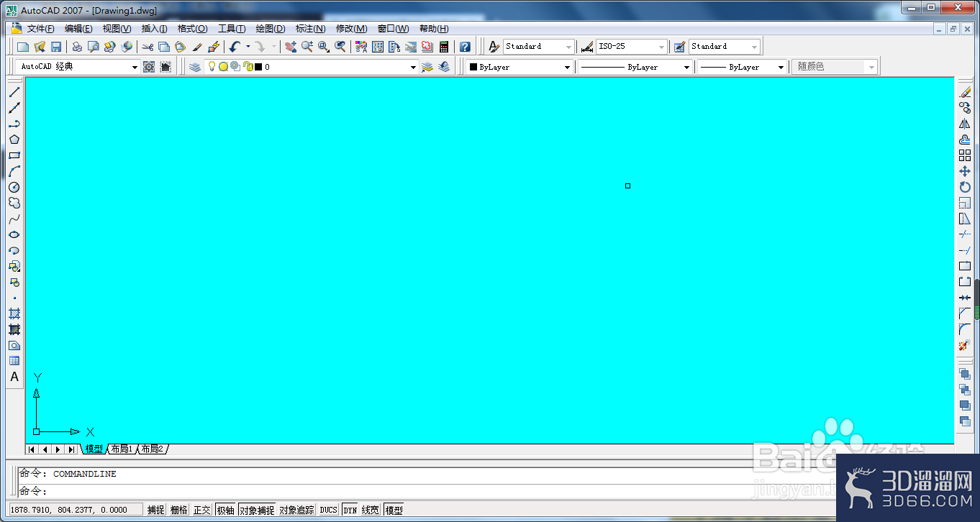Select the Polygon tool in draw toolbar
Viewport: 980px width, 522px height.
(x=14, y=139)
